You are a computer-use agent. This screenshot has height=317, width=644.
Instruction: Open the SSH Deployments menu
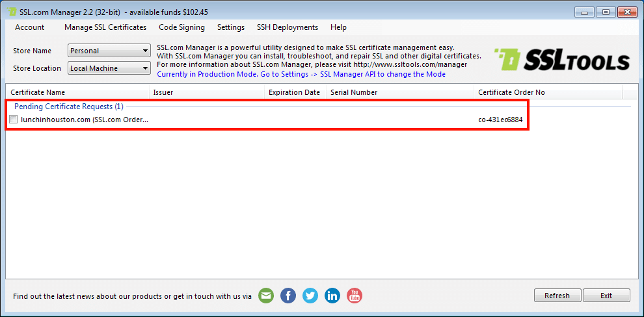point(288,27)
